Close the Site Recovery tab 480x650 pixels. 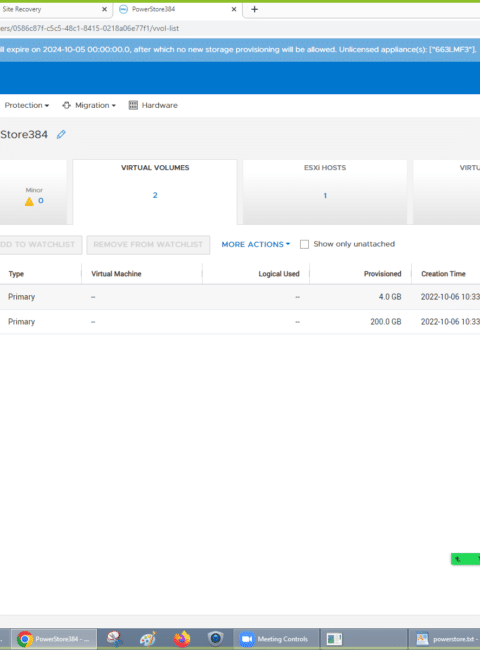pyautogui.click(x=104, y=9)
